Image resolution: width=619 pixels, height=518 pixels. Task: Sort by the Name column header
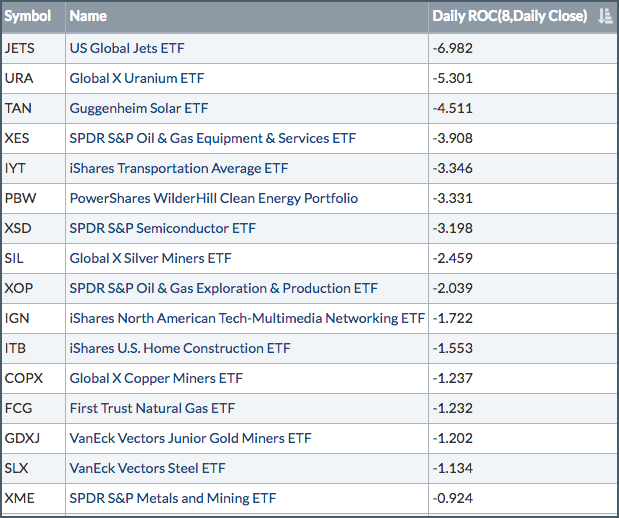coord(88,16)
